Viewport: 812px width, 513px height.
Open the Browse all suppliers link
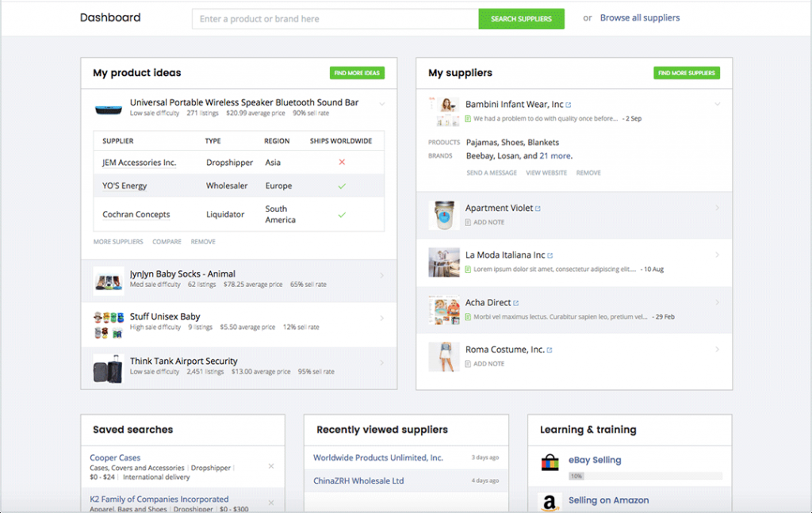[640, 17]
